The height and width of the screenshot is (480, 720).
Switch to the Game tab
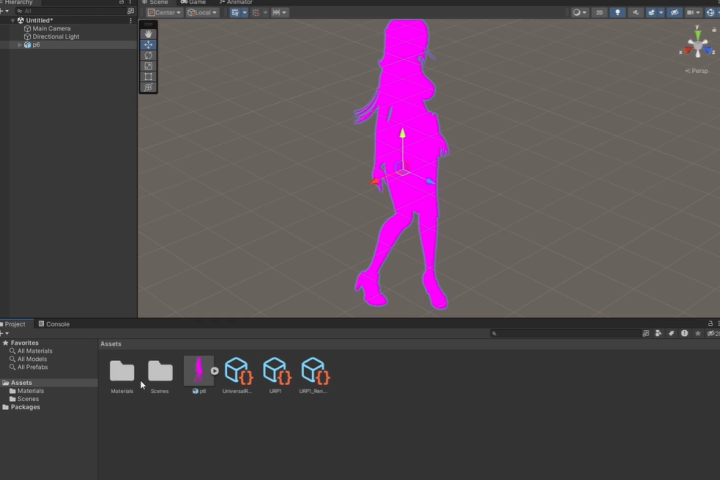pyautogui.click(x=193, y=2)
